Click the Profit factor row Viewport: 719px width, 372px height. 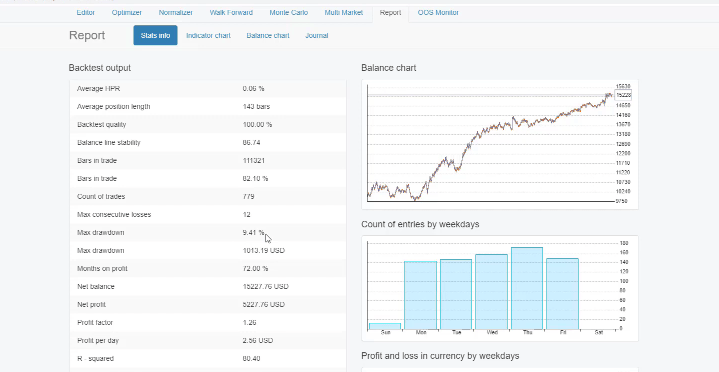coord(208,322)
